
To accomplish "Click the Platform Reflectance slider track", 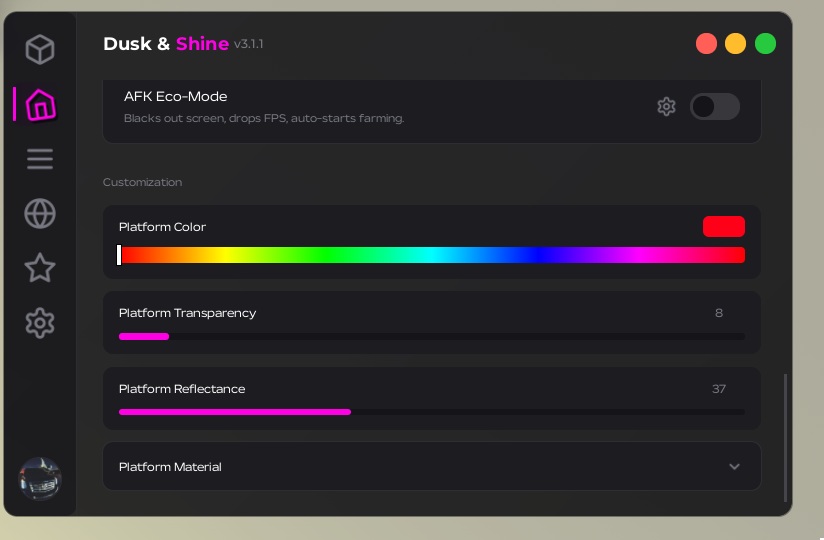I will click(431, 412).
